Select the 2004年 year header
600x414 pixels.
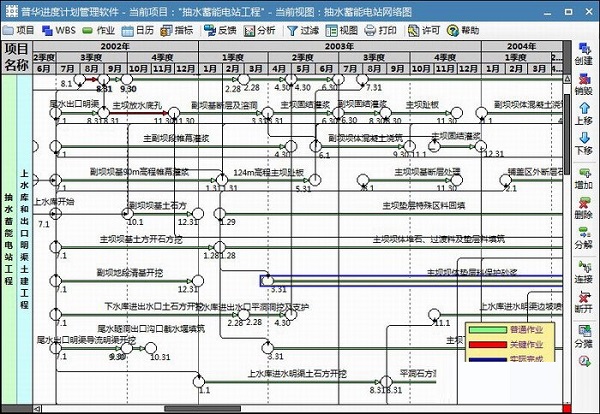[522, 46]
